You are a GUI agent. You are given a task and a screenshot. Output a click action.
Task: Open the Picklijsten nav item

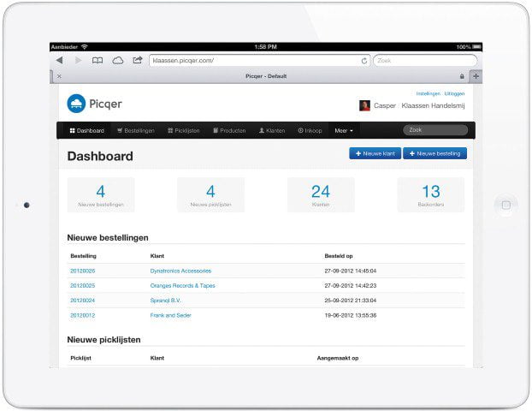click(184, 130)
